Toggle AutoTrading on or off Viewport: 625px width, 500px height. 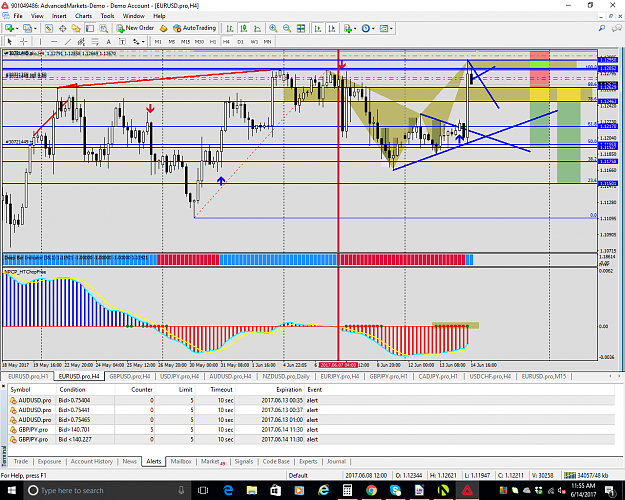point(195,28)
